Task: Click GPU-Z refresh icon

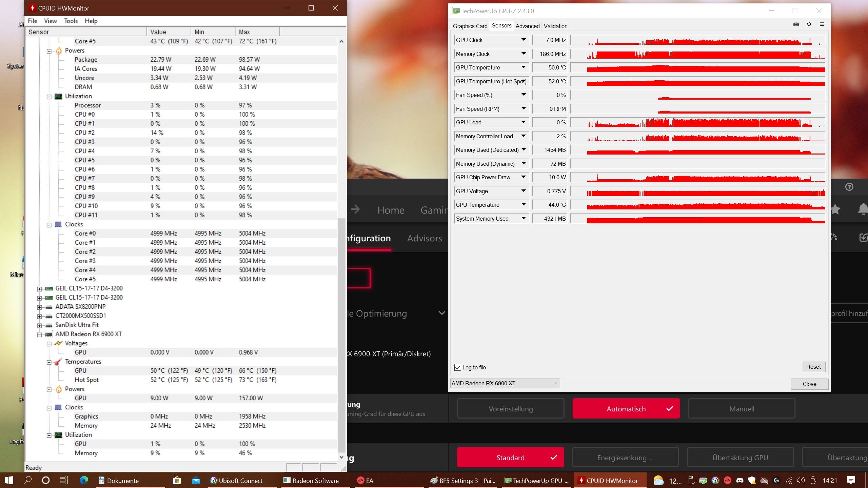Action: click(x=809, y=24)
